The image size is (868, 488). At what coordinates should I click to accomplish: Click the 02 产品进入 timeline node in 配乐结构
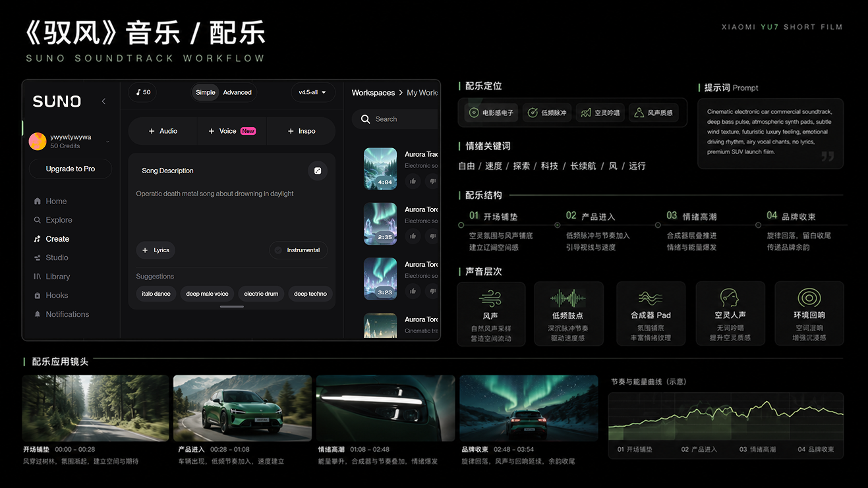[x=558, y=225]
